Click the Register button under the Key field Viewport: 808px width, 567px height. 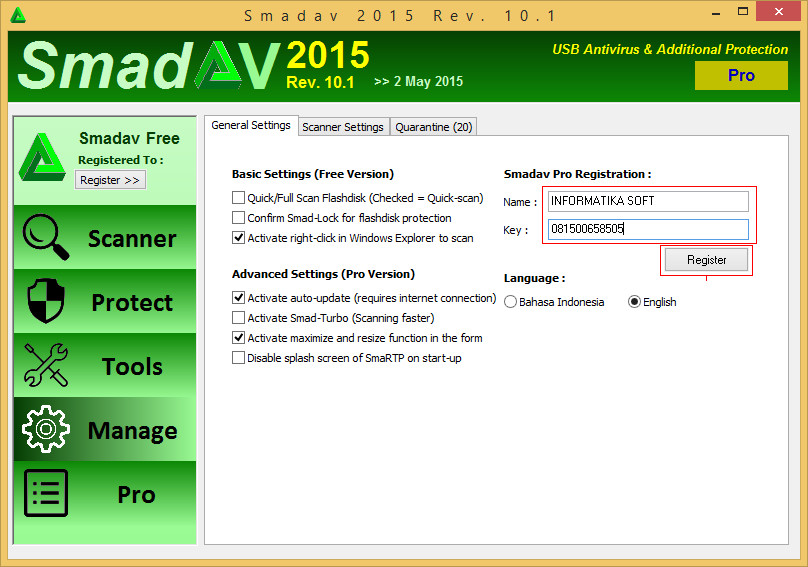pyautogui.click(x=706, y=260)
